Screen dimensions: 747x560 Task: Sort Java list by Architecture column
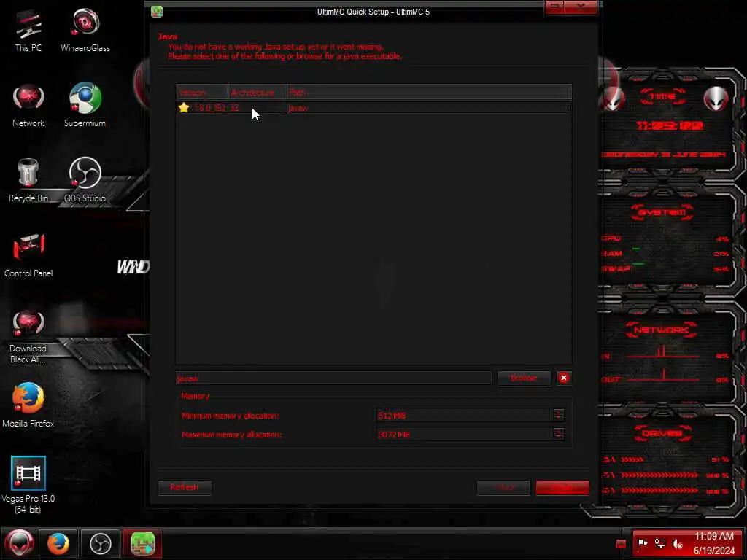[x=258, y=93]
